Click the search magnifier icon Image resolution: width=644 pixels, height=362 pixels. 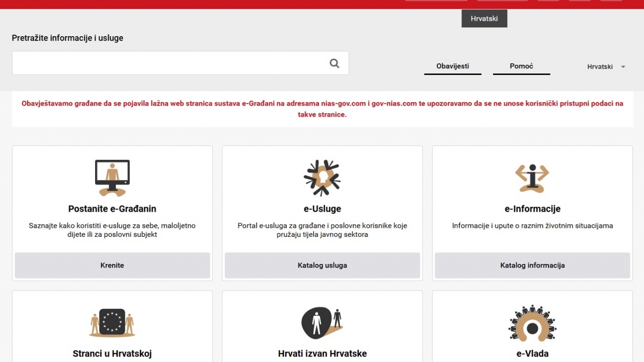[x=335, y=63]
